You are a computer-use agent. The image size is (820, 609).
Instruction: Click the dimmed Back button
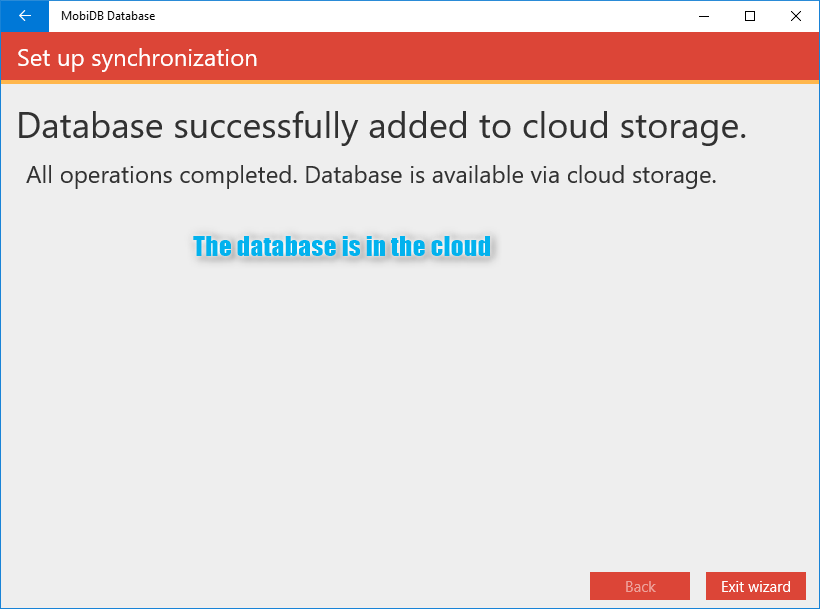[640, 586]
